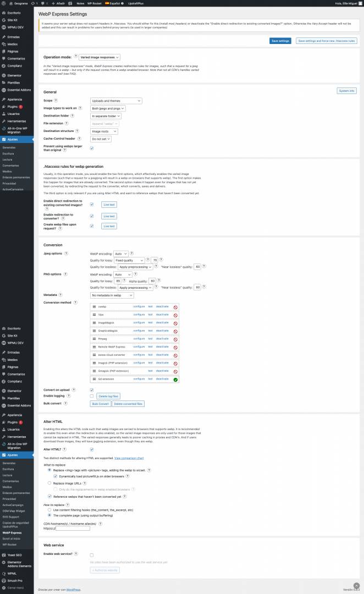Toggle Dynamically load picturefill.js checkbox
Viewport: 364px width, 594px height.
(x=56, y=476)
